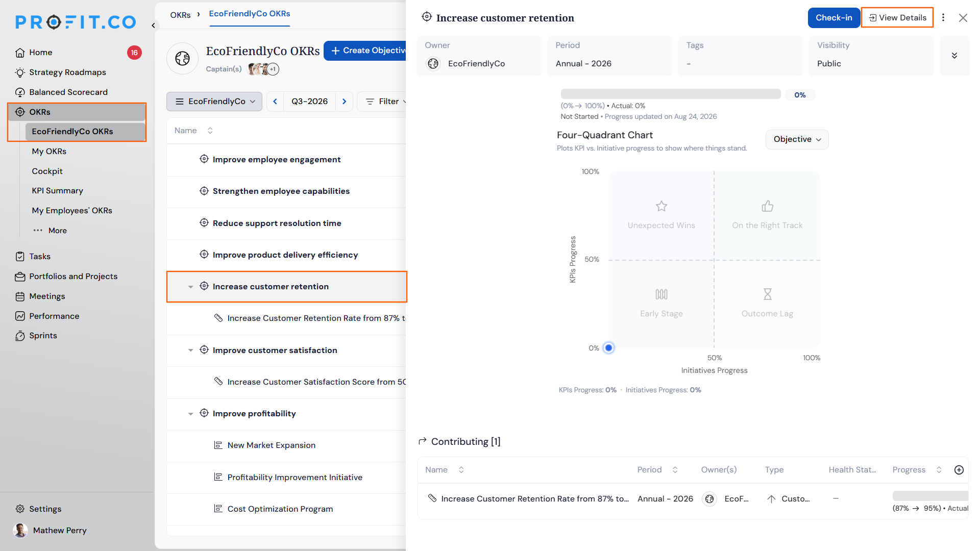Open My Employees' OKRs page
This screenshot has height=551, width=980.
(x=72, y=211)
